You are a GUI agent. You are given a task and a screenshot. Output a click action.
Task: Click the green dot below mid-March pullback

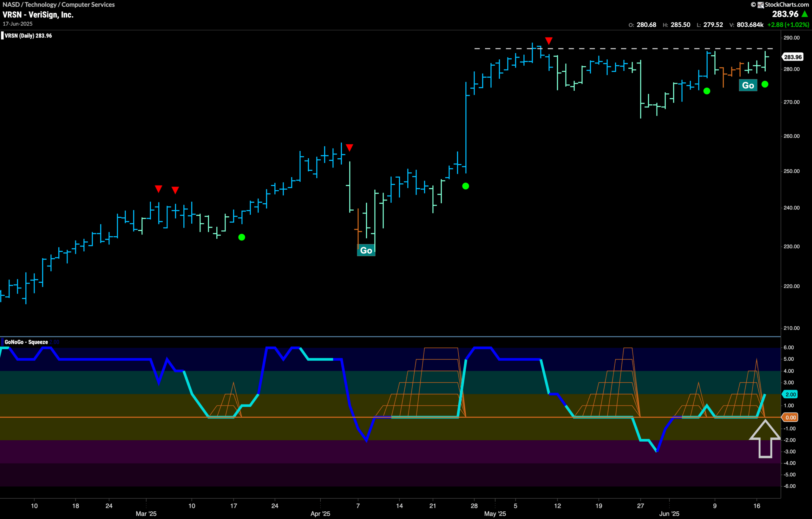pyautogui.click(x=241, y=237)
